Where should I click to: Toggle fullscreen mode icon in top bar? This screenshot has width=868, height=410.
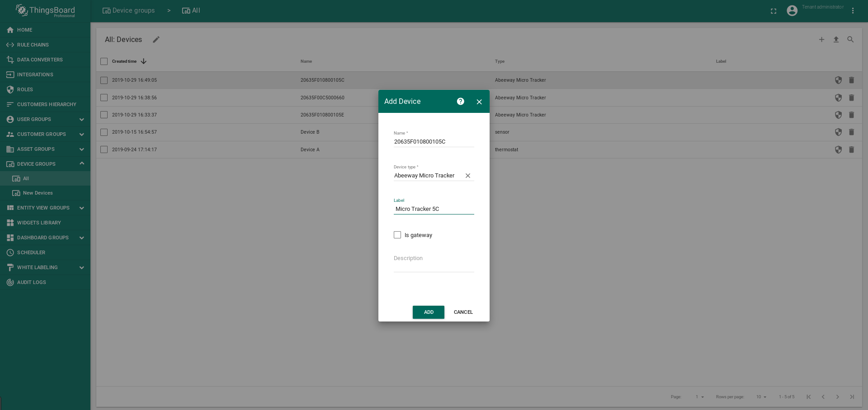[774, 11]
